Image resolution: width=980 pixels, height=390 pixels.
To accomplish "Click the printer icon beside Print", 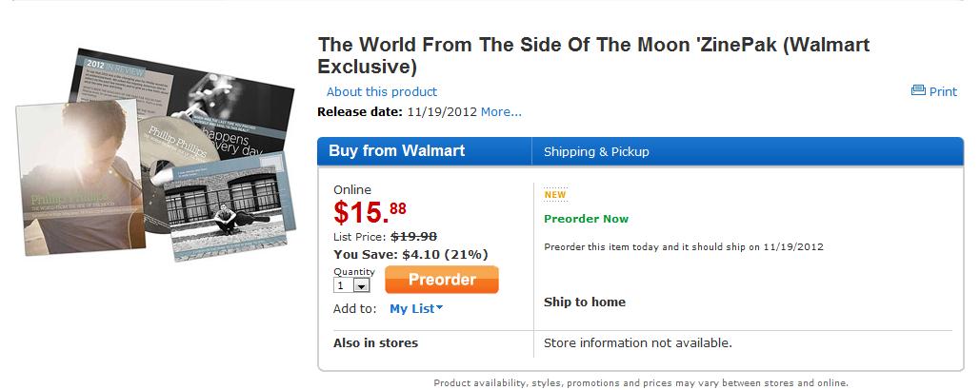I will pos(918,91).
